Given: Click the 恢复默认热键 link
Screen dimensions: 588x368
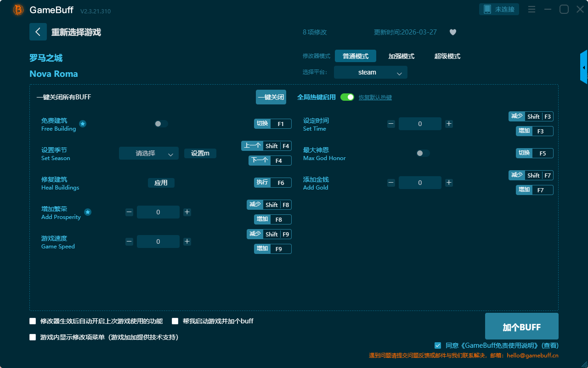Looking at the screenshot, I should [x=375, y=98].
